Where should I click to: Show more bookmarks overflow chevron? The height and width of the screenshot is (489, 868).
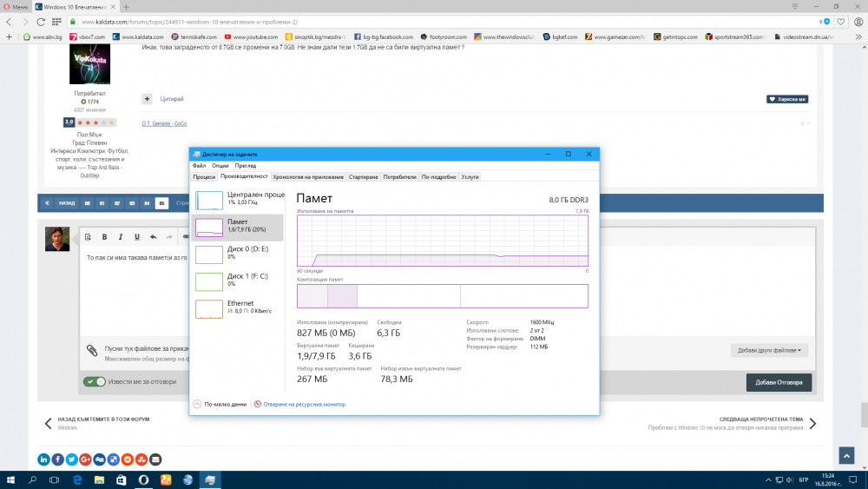pos(858,36)
